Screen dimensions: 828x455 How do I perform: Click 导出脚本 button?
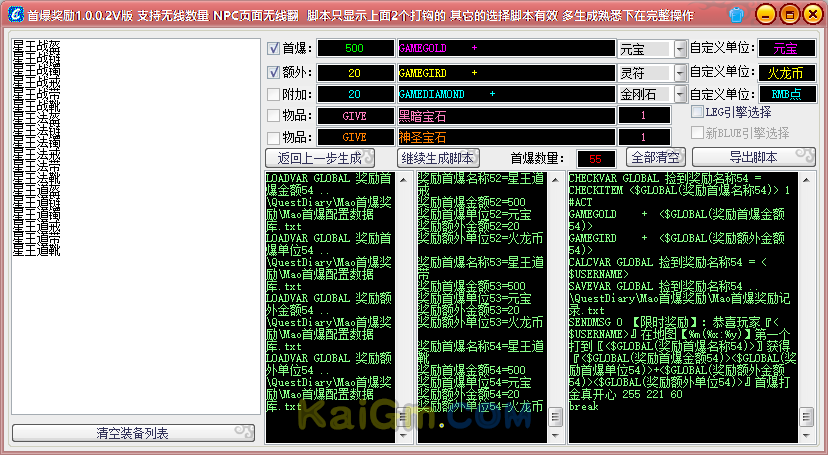(x=754, y=157)
